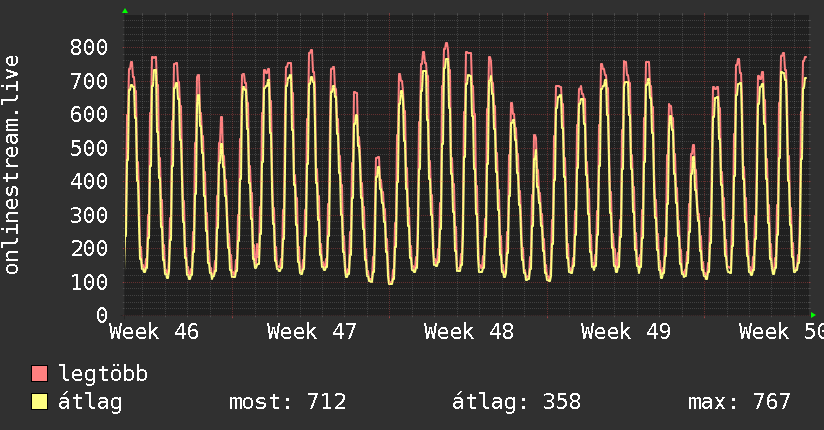Click the Week 46 axis label
824x430 pixels.
pyautogui.click(x=154, y=332)
